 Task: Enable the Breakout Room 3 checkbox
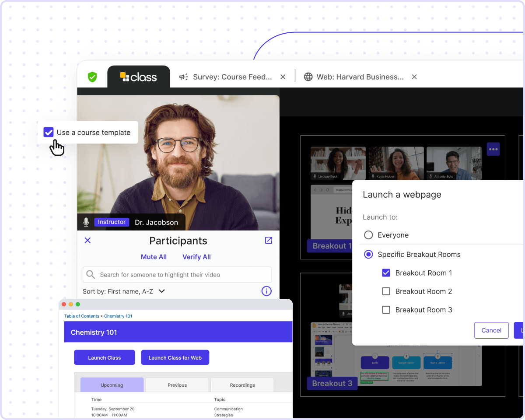pos(386,310)
